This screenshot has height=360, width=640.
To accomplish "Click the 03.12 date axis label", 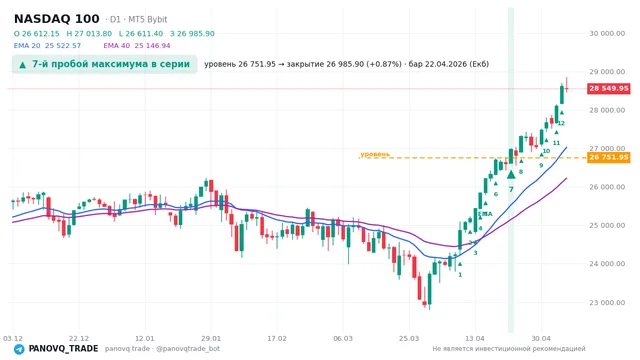I will coord(13,339).
